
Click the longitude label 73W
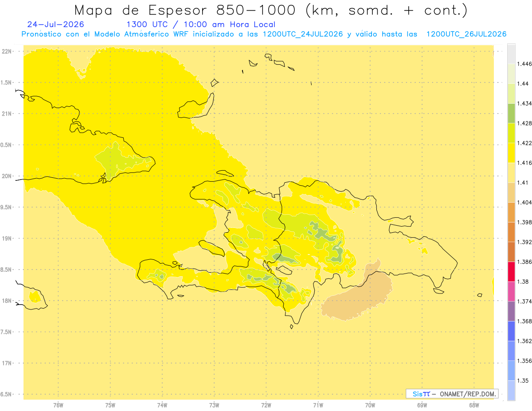(x=214, y=404)
